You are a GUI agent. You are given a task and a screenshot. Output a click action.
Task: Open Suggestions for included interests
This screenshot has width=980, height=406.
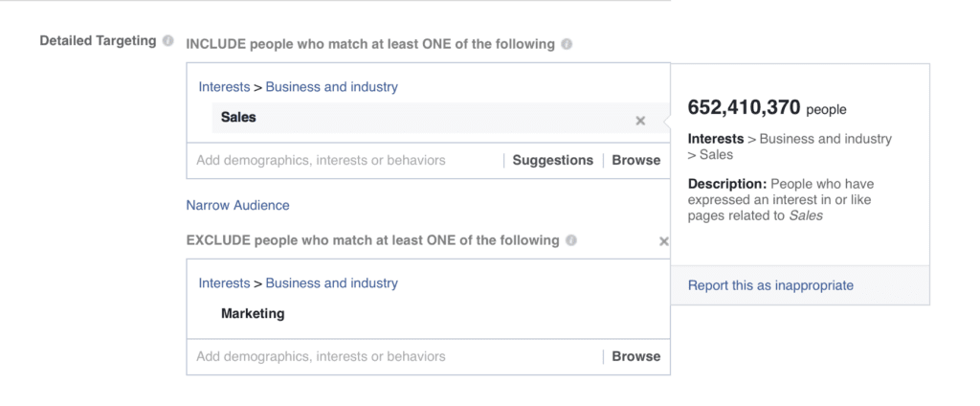(x=552, y=161)
